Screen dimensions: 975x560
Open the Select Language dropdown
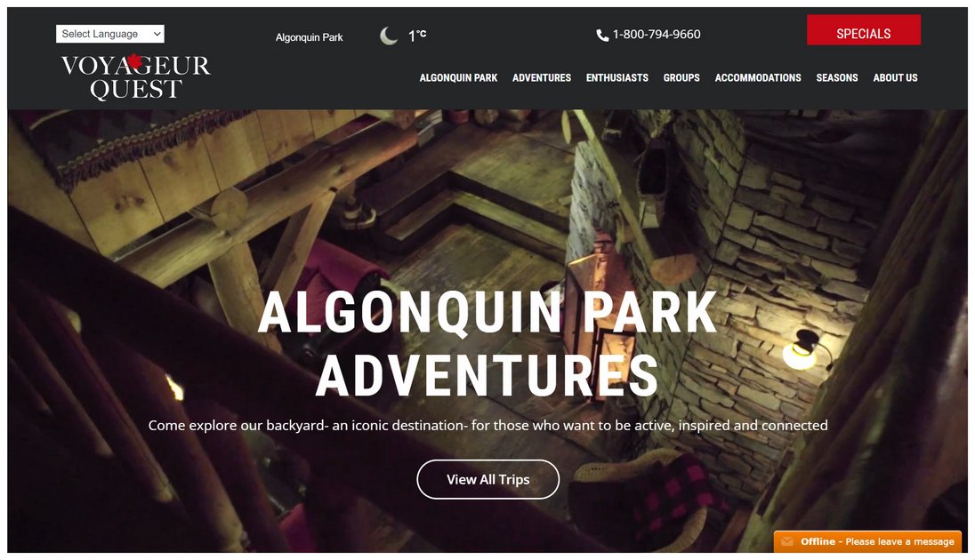point(110,34)
